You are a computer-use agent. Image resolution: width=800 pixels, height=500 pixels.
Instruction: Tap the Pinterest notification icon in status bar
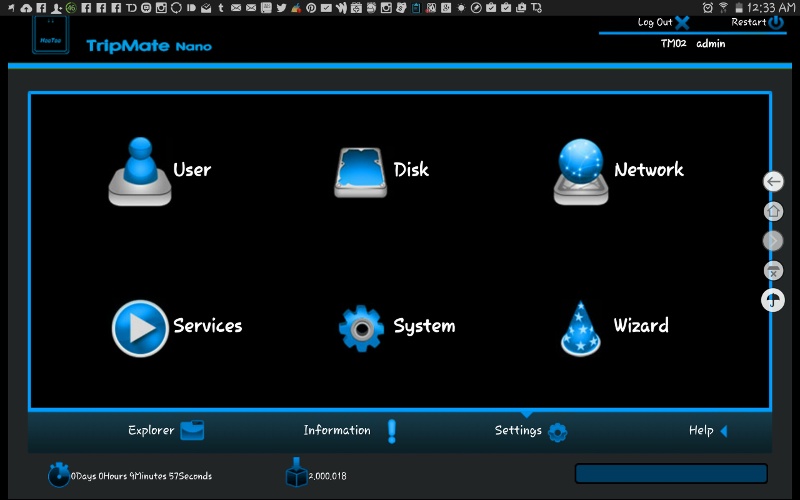[x=311, y=8]
